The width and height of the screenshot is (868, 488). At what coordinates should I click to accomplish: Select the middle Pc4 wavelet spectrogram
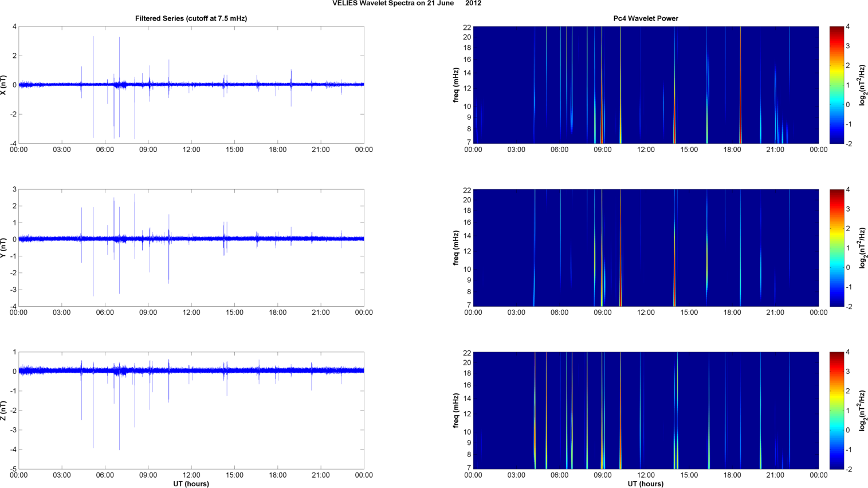tap(645, 248)
